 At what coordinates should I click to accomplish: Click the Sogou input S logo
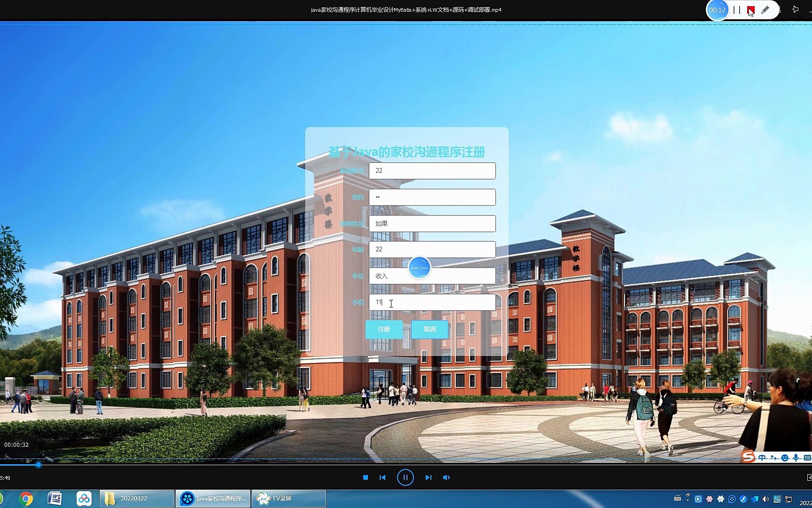[x=748, y=456]
